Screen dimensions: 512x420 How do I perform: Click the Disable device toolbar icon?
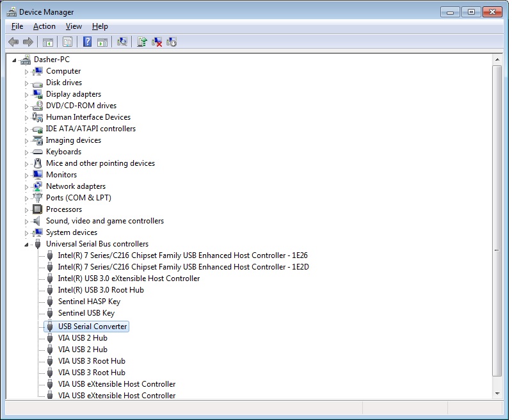pyautogui.click(x=172, y=42)
